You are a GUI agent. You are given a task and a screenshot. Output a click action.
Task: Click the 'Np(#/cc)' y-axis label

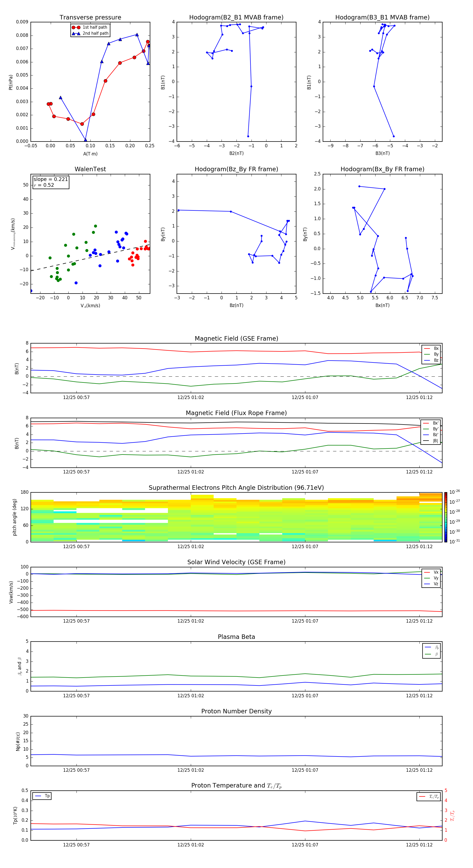[18, 741]
